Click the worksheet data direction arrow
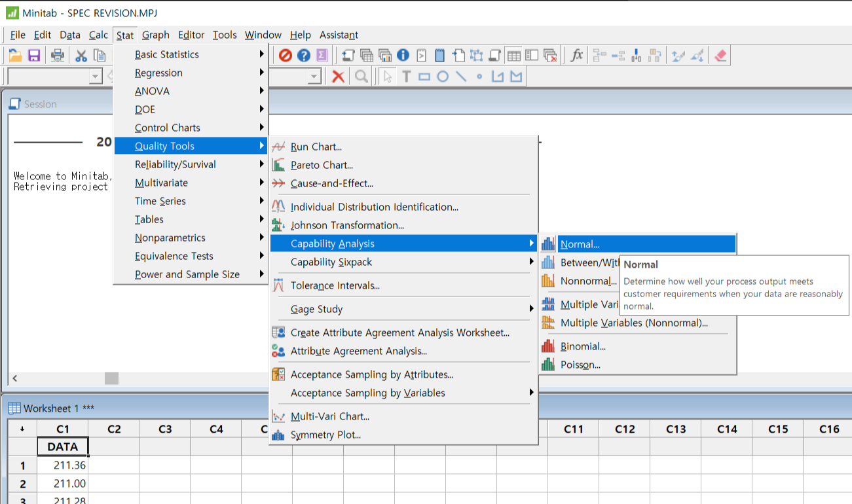This screenshot has height=504, width=852. [23, 429]
